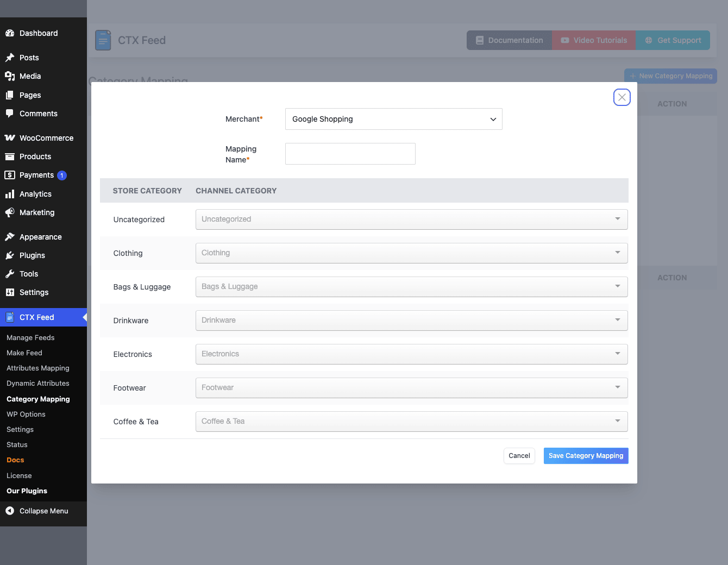Viewport: 728px width, 565px height.
Task: Click the Media icon in sidebar
Action: [10, 76]
